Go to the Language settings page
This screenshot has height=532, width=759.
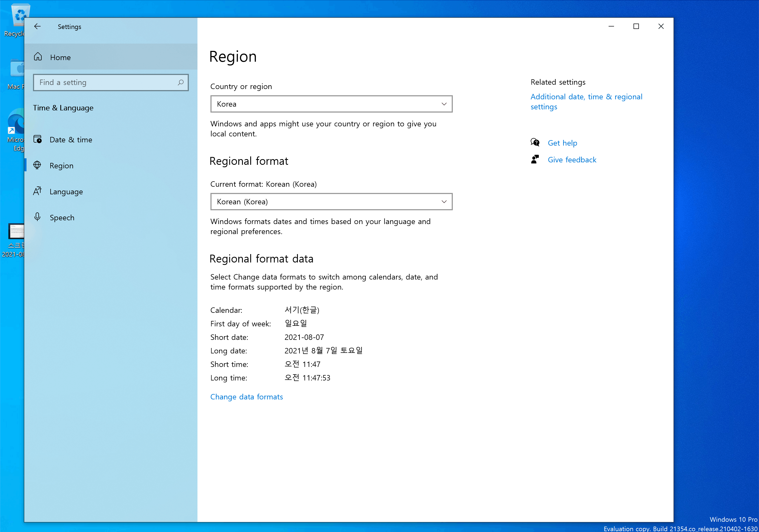66,192
